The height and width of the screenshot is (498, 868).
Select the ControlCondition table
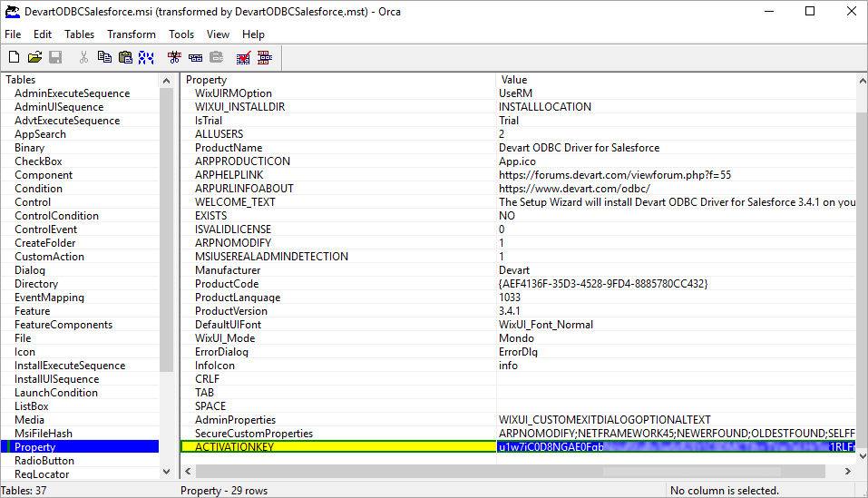click(x=56, y=216)
